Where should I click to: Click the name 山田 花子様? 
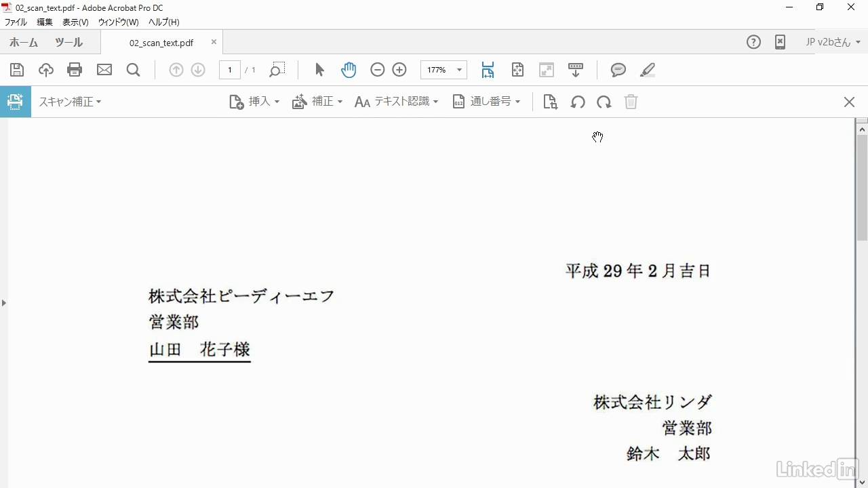[199, 350]
